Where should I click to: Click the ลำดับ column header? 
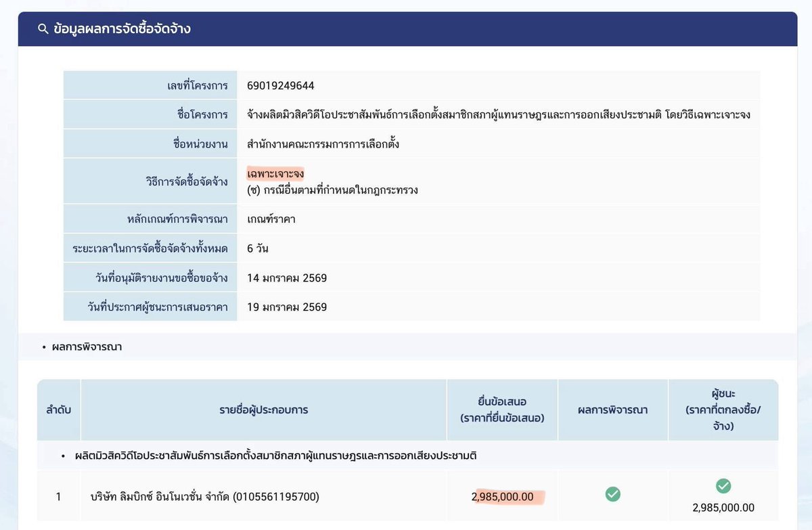click(58, 410)
